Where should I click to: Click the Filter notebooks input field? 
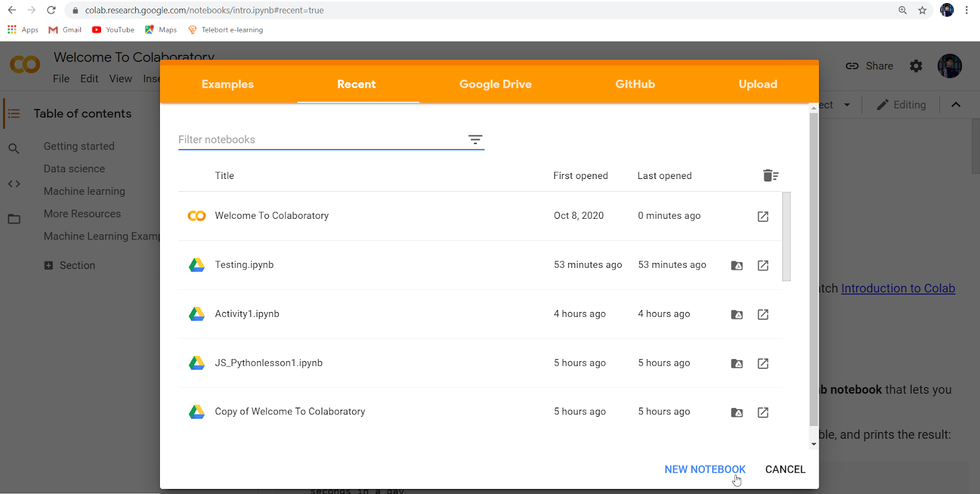pyautogui.click(x=318, y=140)
